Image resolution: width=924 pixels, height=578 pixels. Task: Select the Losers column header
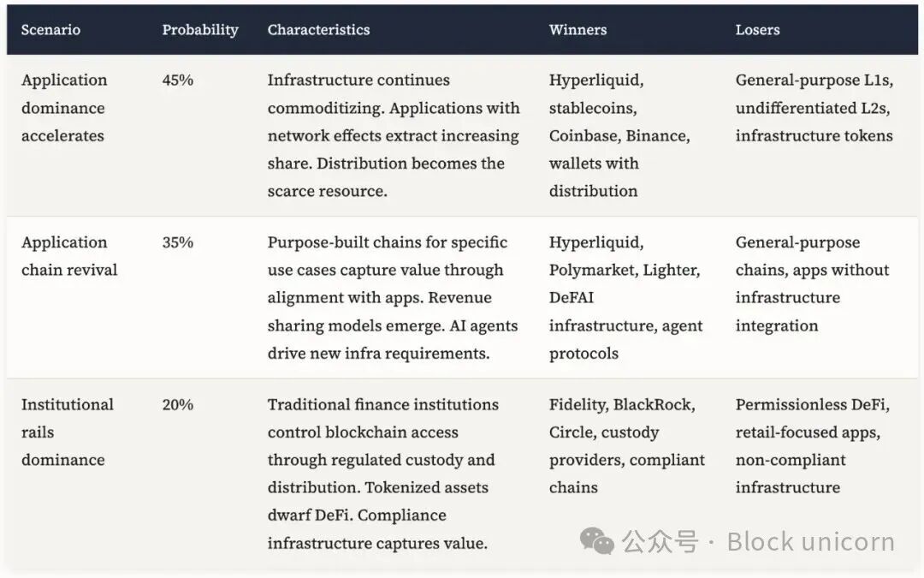(757, 30)
